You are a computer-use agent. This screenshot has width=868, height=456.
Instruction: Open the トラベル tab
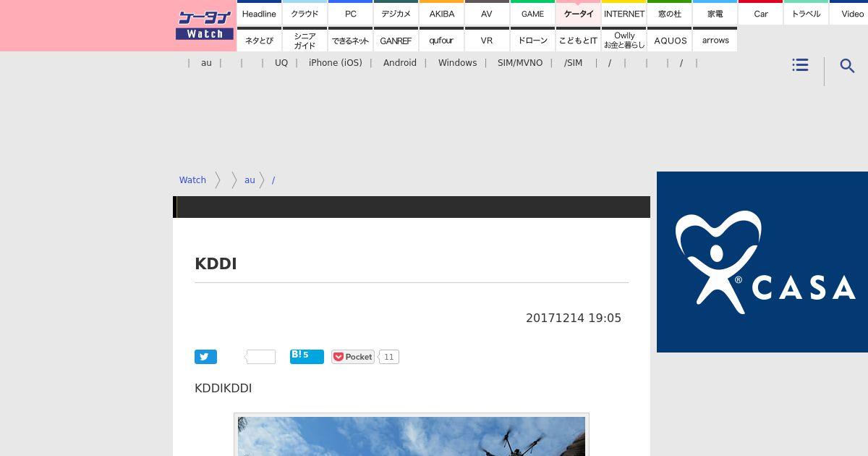(x=806, y=13)
